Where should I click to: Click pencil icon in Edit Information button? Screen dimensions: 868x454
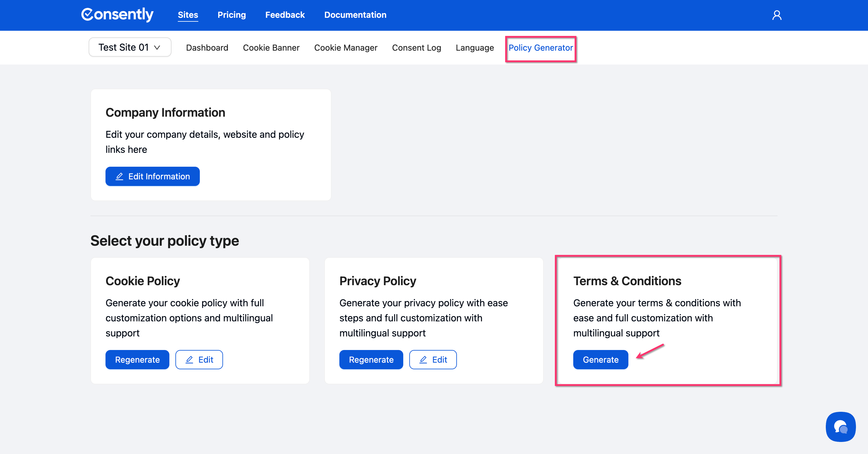(119, 176)
